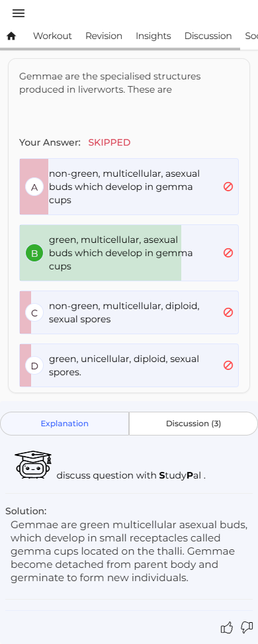Switch to the Discussion nav tab
This screenshot has height=644, width=258.
208,36
